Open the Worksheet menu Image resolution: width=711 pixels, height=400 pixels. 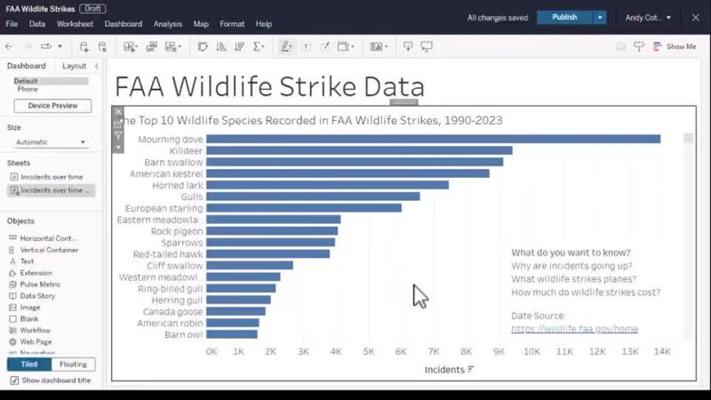75,24
